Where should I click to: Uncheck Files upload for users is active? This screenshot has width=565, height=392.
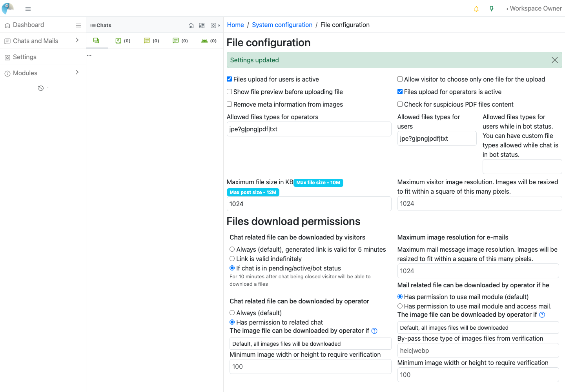[x=230, y=79]
